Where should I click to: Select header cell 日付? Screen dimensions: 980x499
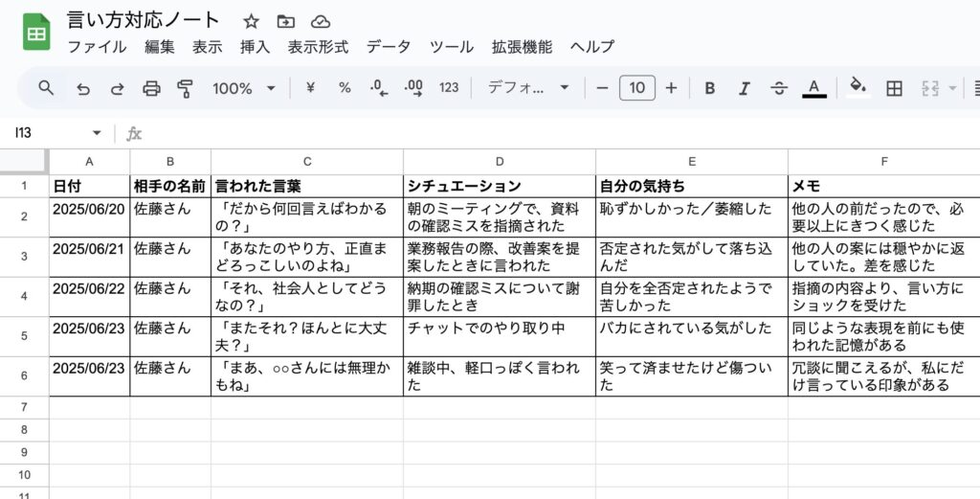click(x=89, y=187)
